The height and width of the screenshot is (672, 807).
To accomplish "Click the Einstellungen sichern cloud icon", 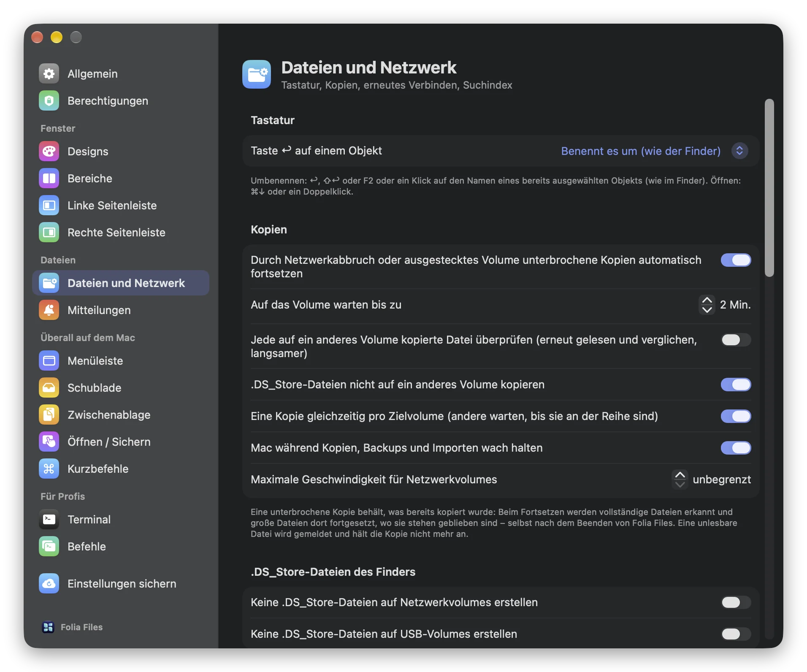I will 49,584.
